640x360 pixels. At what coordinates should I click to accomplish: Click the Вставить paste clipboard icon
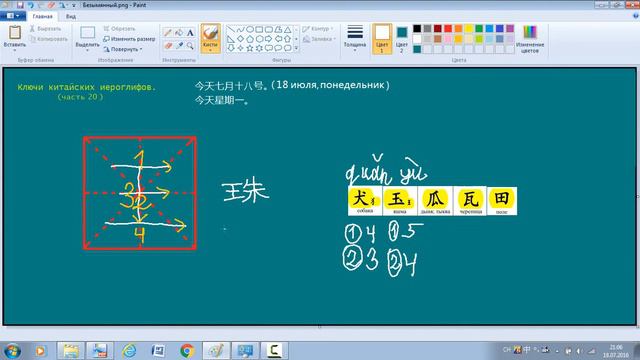(15, 33)
